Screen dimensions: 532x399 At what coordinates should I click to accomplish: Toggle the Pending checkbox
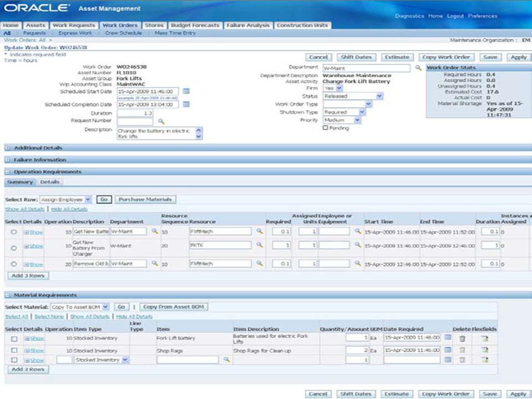click(325, 128)
